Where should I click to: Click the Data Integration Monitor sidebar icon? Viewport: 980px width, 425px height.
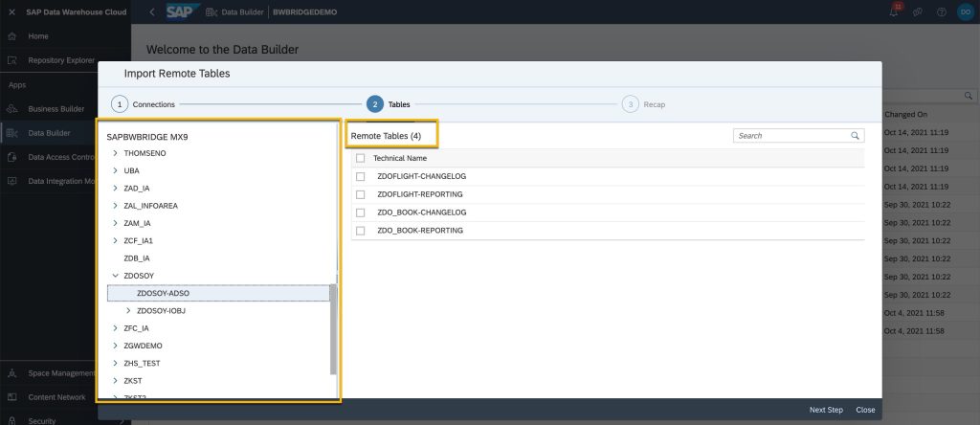click(11, 181)
